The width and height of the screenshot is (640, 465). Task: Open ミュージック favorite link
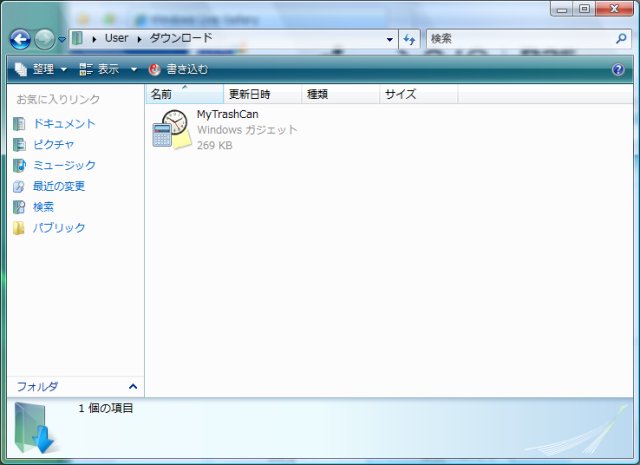(x=64, y=165)
